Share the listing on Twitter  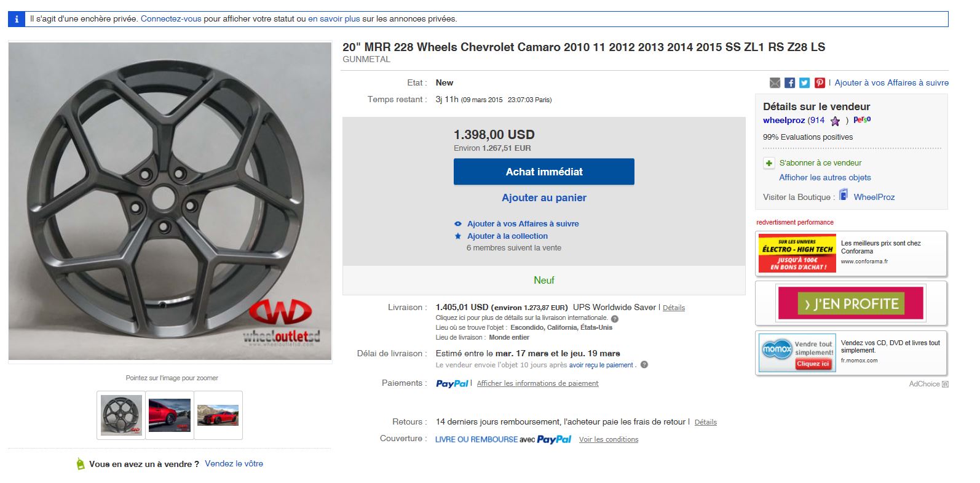804,83
